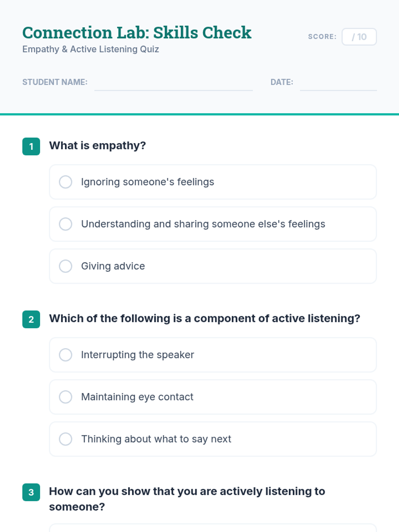Click the Student Name input line
Screen dimensions: 399x532
click(x=173, y=84)
